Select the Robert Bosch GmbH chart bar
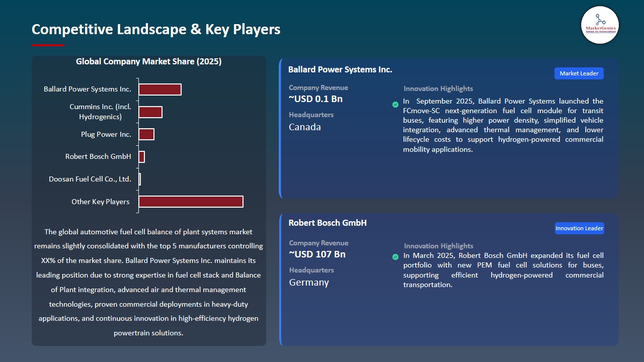Viewport: 644px width, 362px height. (x=142, y=157)
